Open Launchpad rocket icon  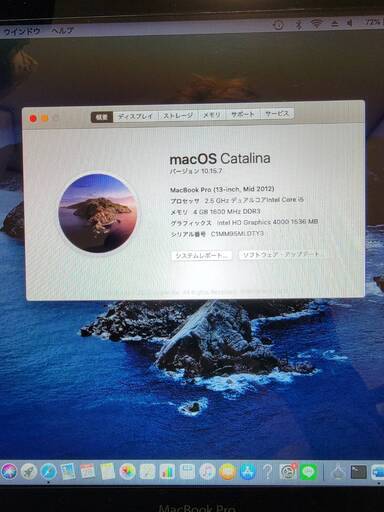[x=29, y=472]
